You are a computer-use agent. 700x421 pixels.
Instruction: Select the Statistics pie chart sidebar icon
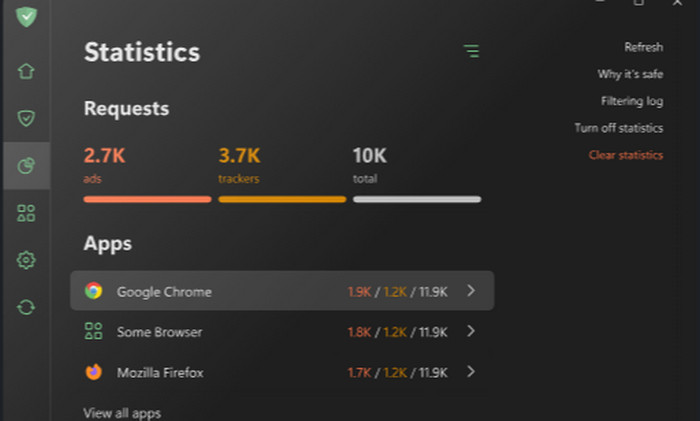[26, 166]
